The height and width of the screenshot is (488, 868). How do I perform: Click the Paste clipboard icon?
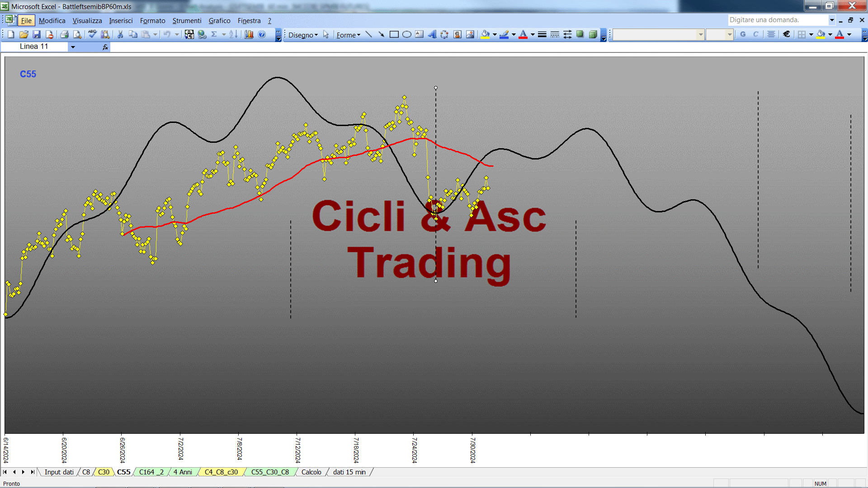pos(146,35)
